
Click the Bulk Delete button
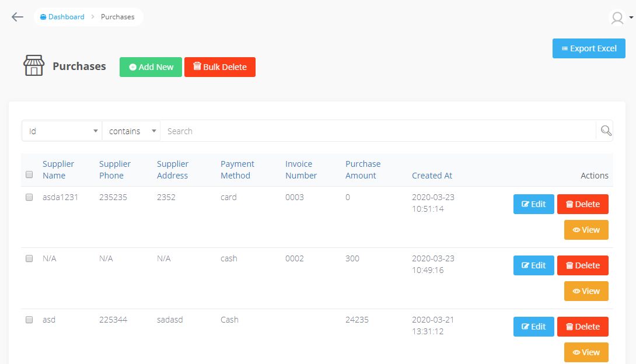point(220,67)
